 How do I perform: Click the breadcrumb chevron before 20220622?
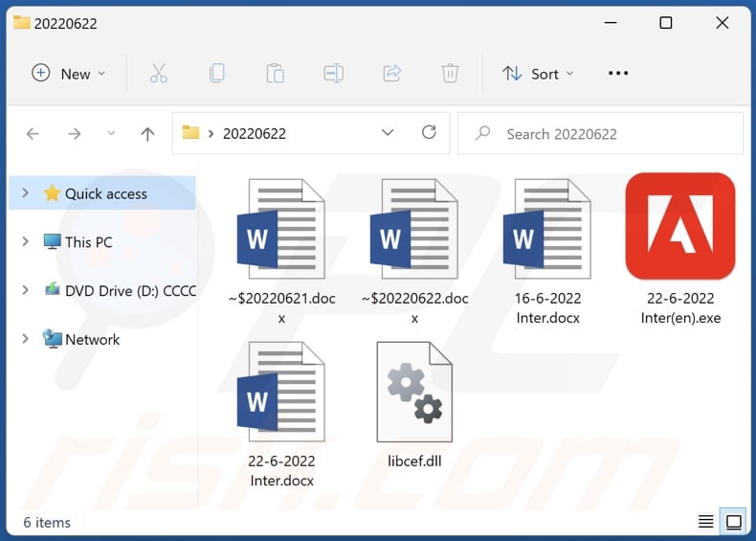coord(211,134)
